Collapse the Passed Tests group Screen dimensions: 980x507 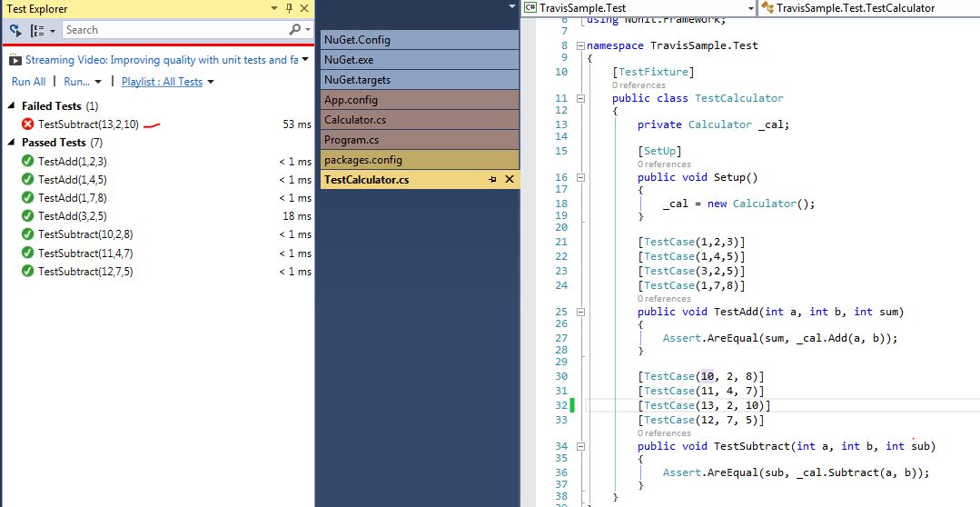[12, 143]
